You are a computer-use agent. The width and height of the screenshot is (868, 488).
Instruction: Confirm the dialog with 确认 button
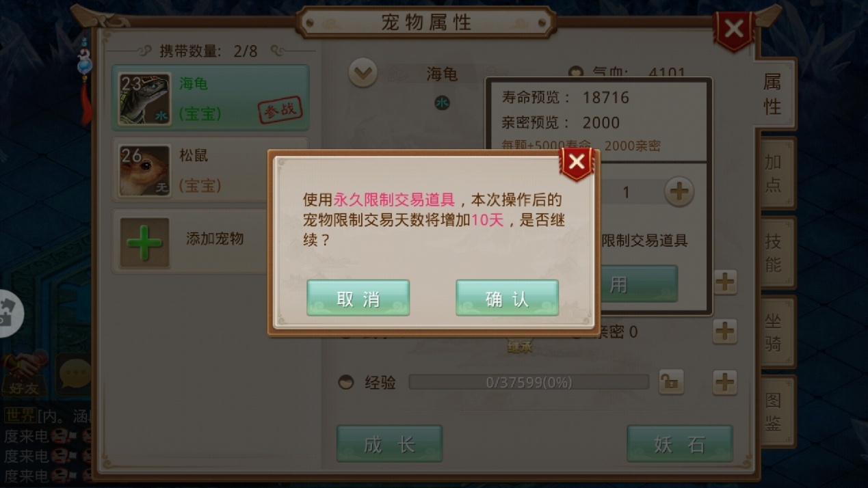[507, 298]
